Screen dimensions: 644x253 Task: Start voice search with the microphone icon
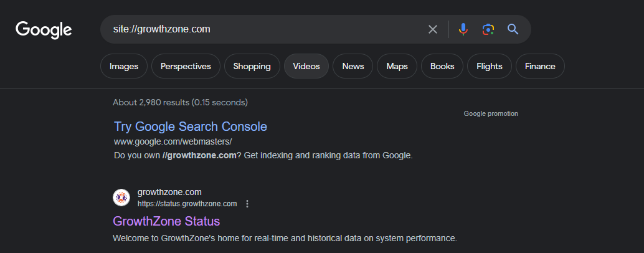(x=463, y=29)
